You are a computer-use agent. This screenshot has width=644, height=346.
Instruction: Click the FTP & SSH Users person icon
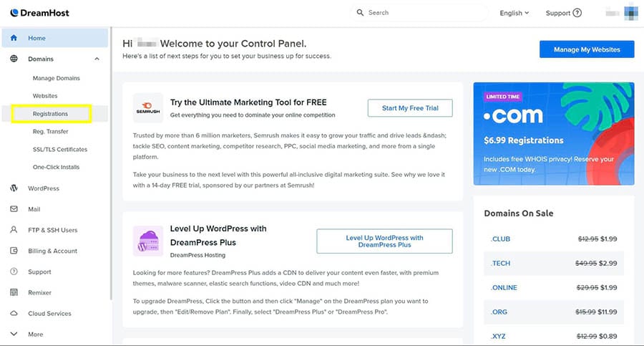pyautogui.click(x=14, y=229)
